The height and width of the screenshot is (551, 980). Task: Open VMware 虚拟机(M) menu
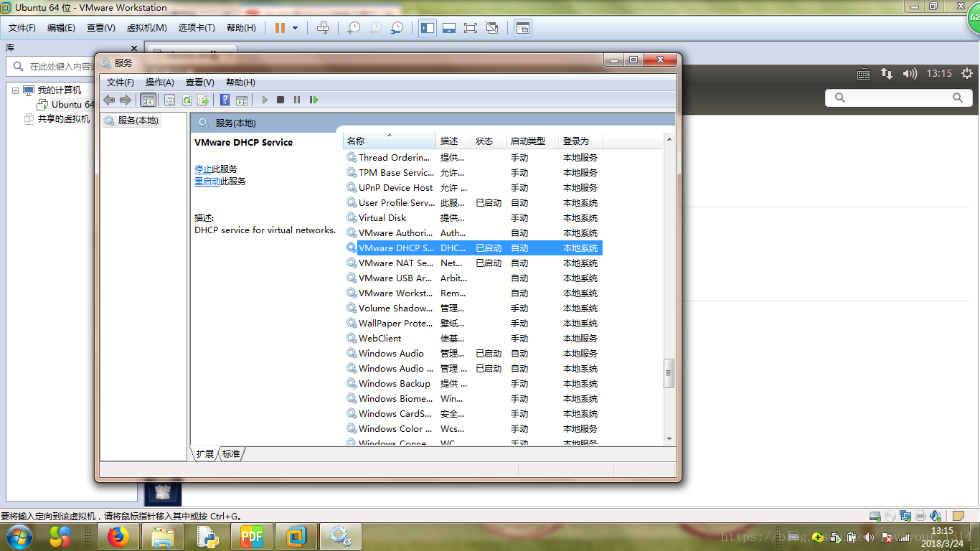(x=146, y=28)
